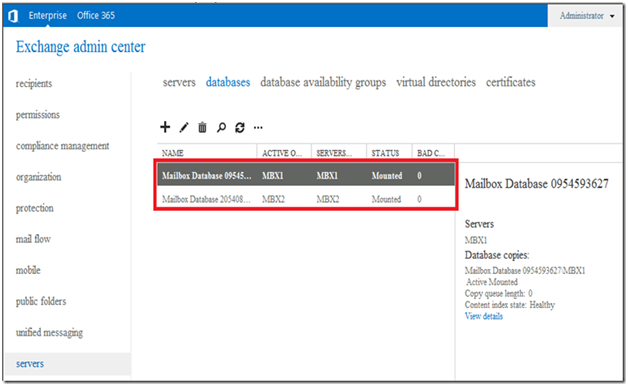This screenshot has height=386, width=628.
Task: Open protection section
Action: pos(34,208)
